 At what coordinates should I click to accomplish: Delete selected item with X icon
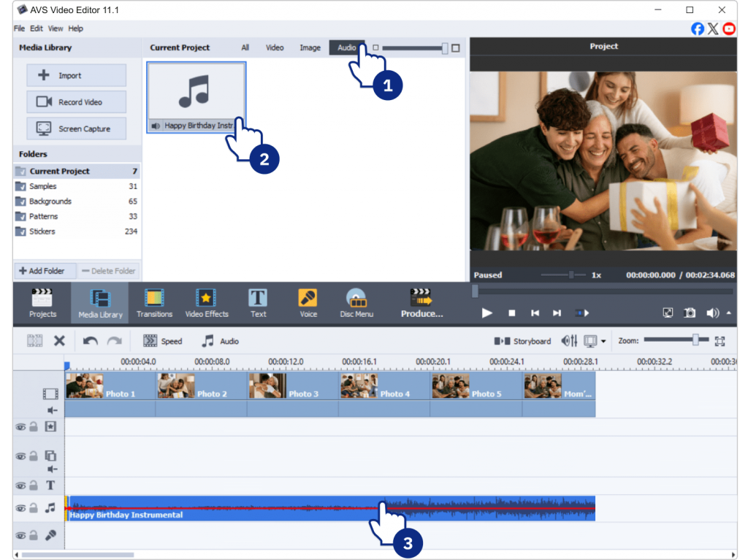59,340
